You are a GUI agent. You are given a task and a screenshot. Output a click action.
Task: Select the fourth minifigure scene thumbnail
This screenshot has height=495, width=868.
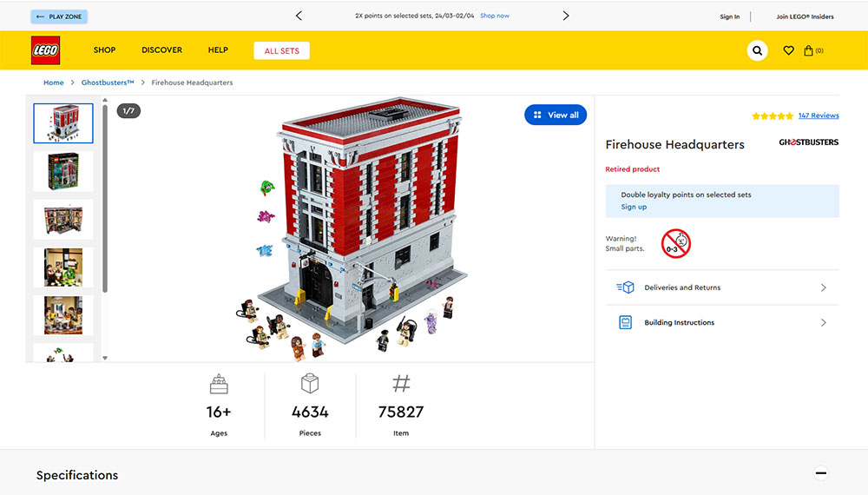click(x=63, y=267)
